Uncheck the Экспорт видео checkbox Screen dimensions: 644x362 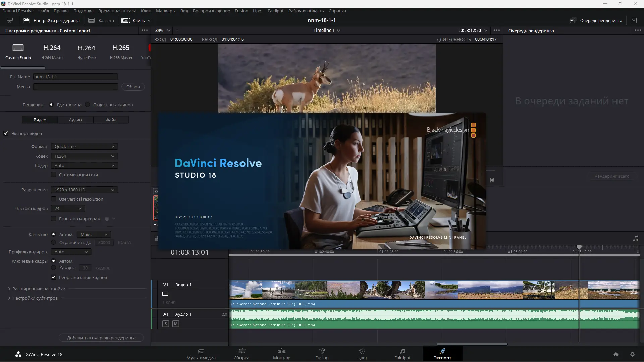pyautogui.click(x=6, y=133)
